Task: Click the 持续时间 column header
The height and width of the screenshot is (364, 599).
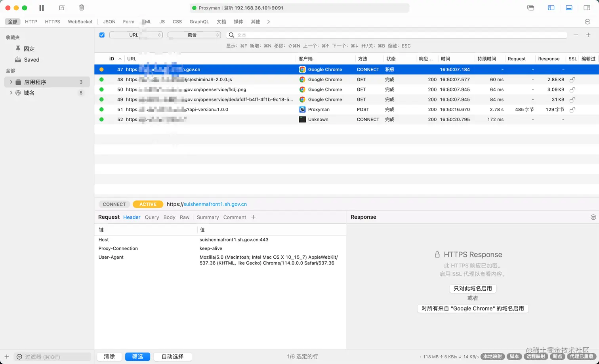Action: (x=489, y=59)
